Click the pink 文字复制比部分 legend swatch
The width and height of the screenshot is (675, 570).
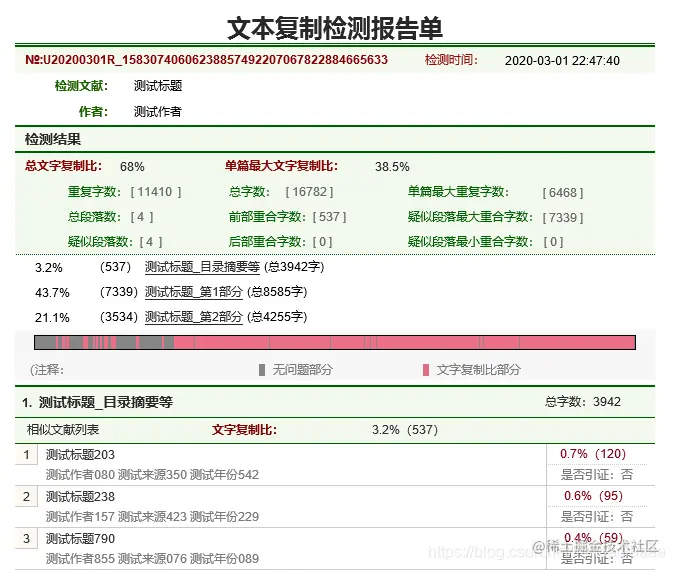426,370
